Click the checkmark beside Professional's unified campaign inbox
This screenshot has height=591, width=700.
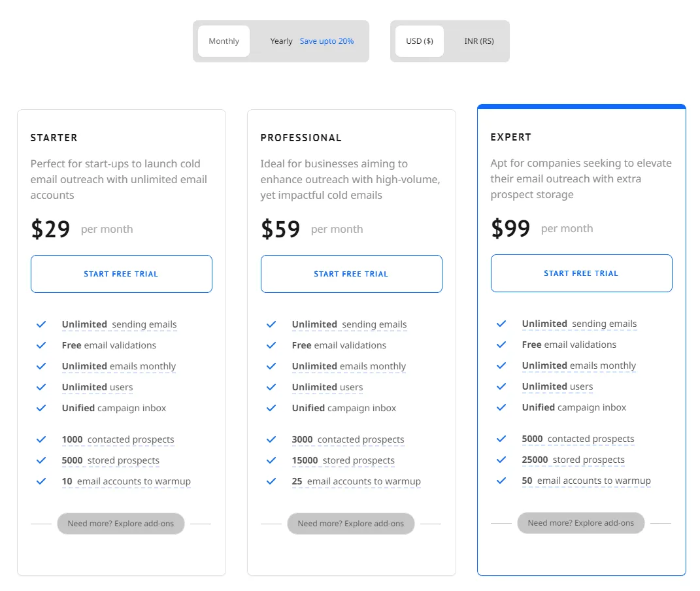271,408
